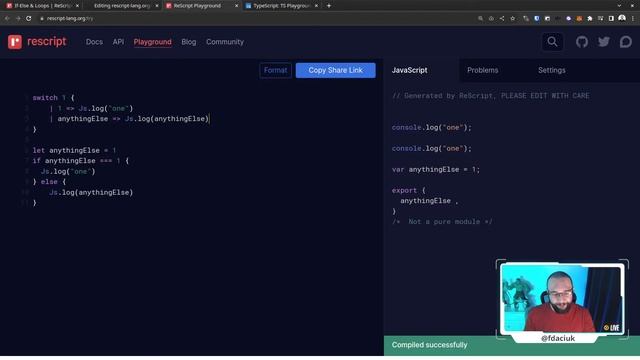
Task: Click the Generated by ReScript comment
Action: click(490, 96)
